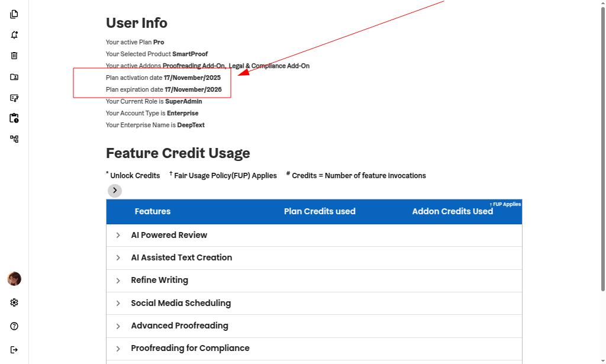This screenshot has width=606, height=364.
Task: Click the logout icon in sidebar
Action: click(x=14, y=350)
